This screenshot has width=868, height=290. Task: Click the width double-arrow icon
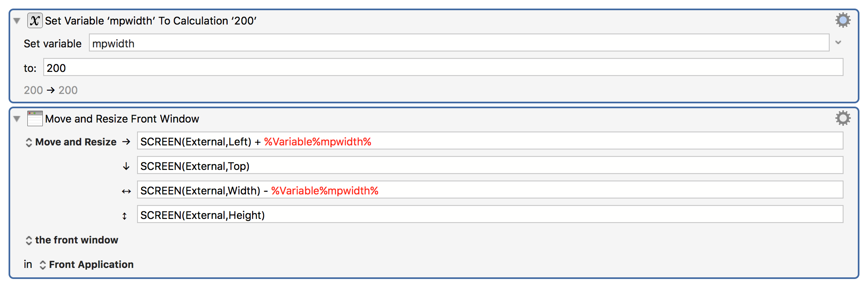tap(126, 191)
